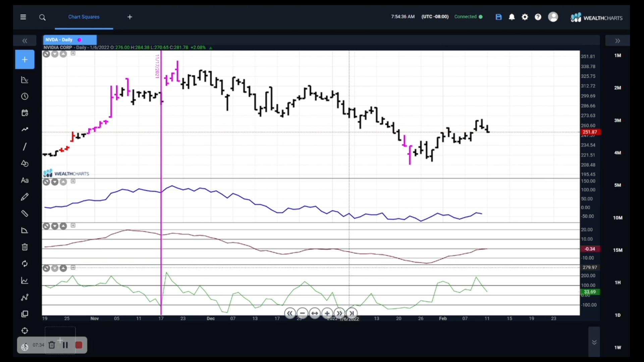Switch to the Chart Squares tab
Viewport: 644px width, 362px height.
coord(84,17)
